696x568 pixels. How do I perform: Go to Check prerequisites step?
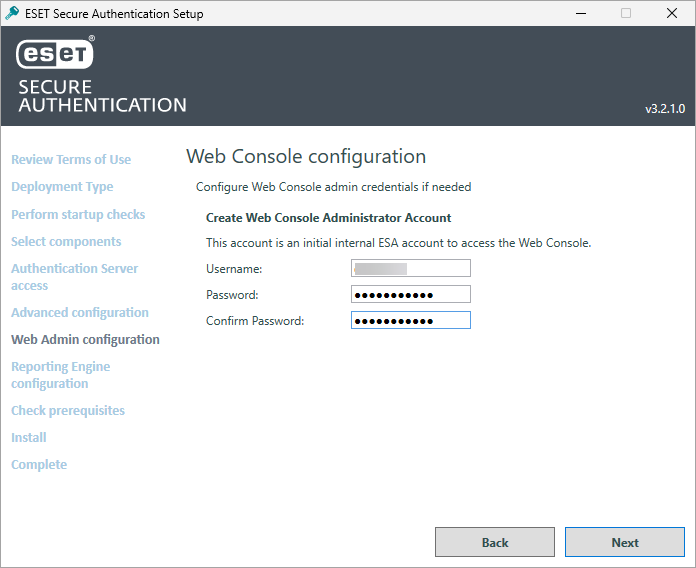click(x=68, y=410)
